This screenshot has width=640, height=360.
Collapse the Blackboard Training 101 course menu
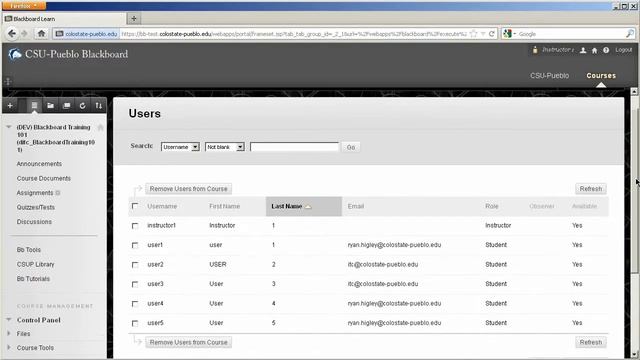click(x=9, y=127)
